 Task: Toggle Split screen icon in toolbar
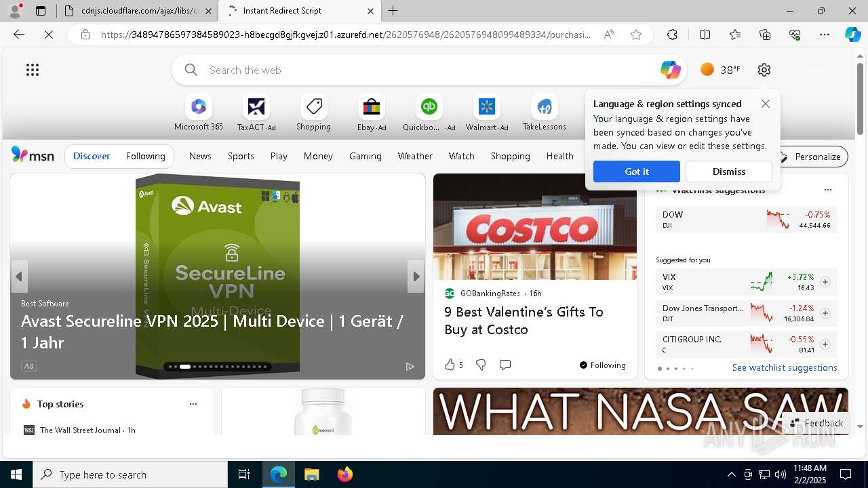705,35
